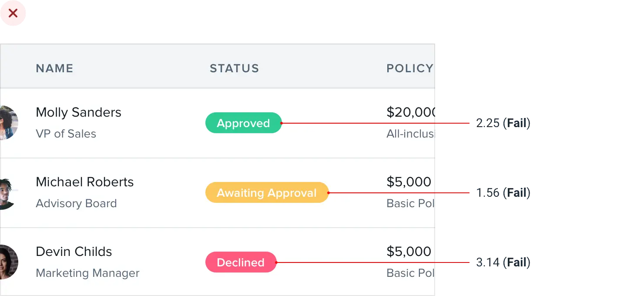The image size is (644, 296).
Task: Select Molly Sanders' $20,000 policy amount
Action: 410,112
